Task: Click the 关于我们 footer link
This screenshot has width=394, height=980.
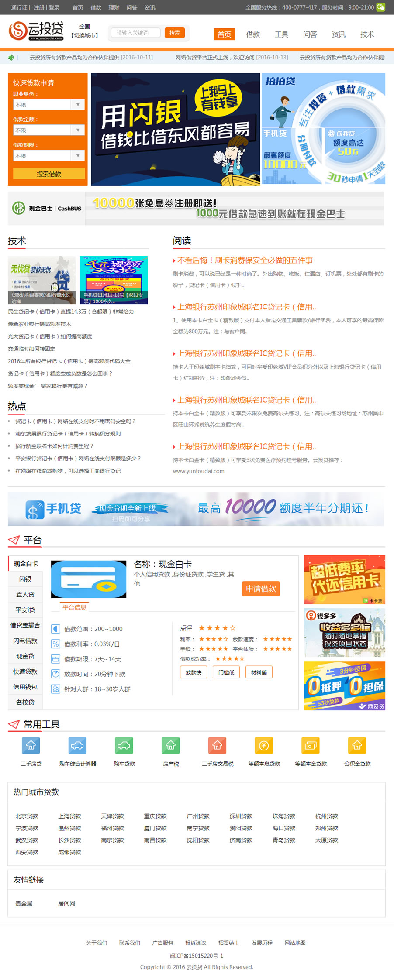Action: [97, 943]
